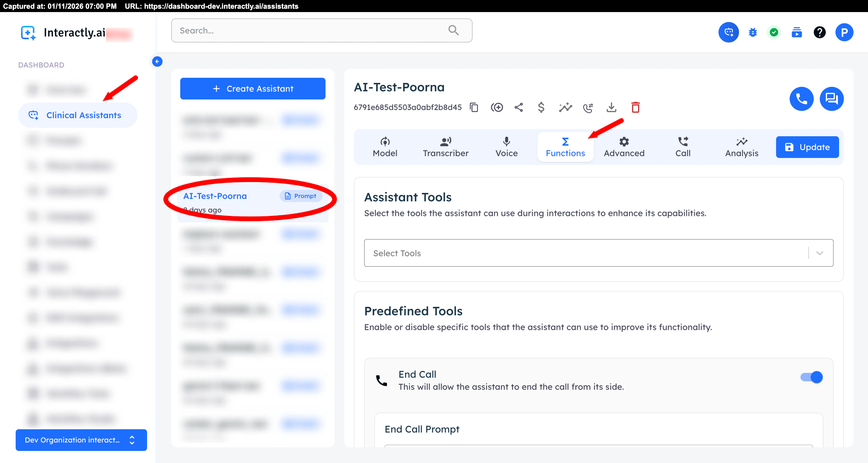
Task: Switch to the Transcriber tab
Action: (x=445, y=147)
